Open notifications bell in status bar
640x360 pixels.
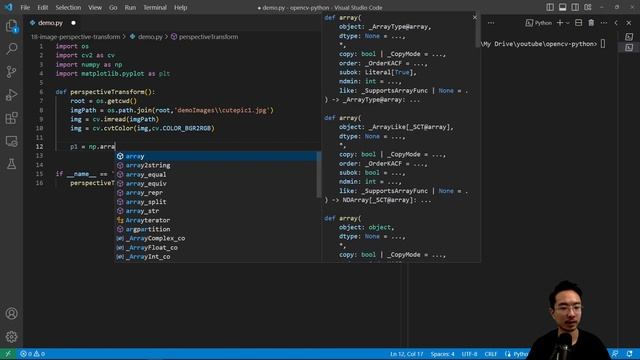(x=629, y=354)
